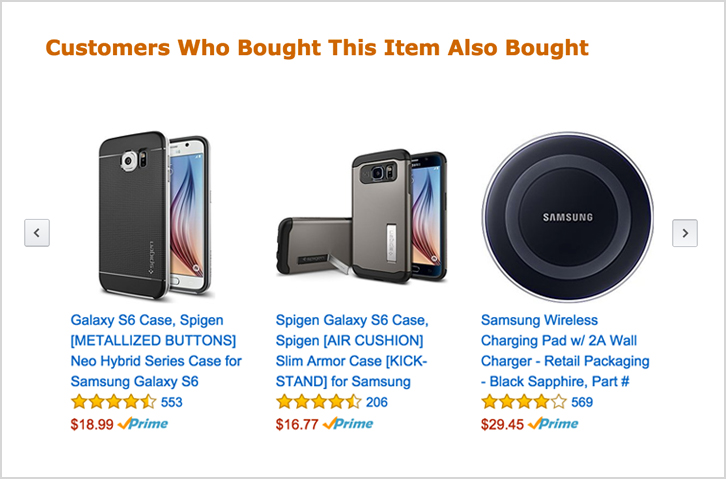Open the Samsung wireless charging pad image
726x479 pixels.
(568, 217)
